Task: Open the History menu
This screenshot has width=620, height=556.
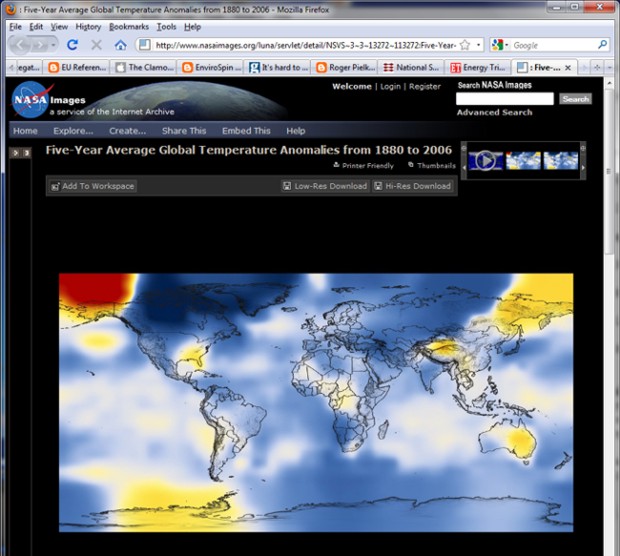Action: (88, 26)
